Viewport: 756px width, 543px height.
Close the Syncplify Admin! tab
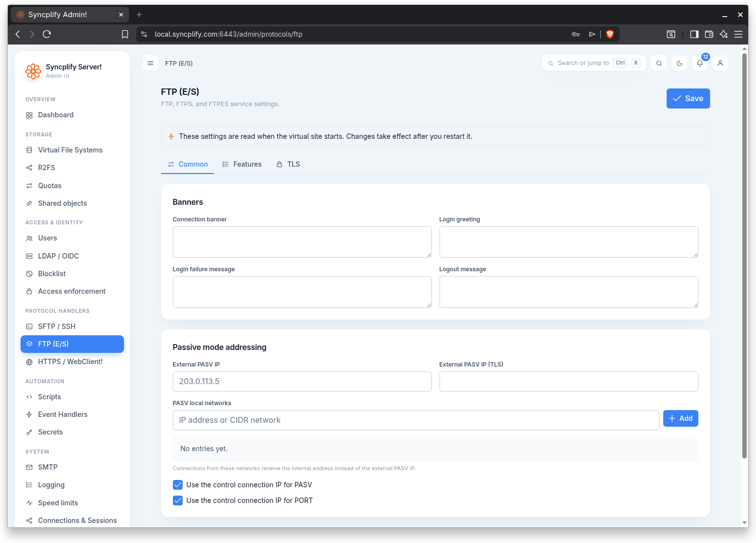121,15
